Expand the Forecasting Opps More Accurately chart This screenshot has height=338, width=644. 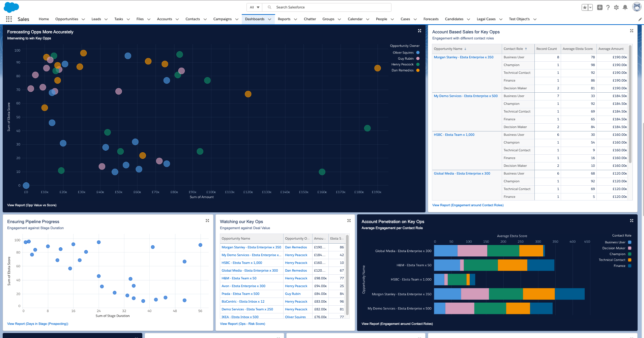[419, 31]
